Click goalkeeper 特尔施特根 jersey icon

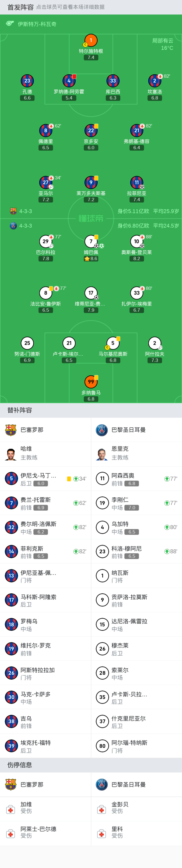pos(91,41)
